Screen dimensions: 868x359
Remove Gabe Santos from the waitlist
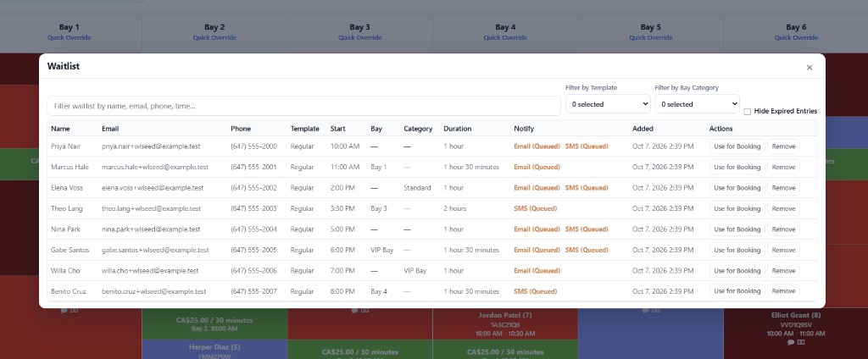(x=783, y=250)
